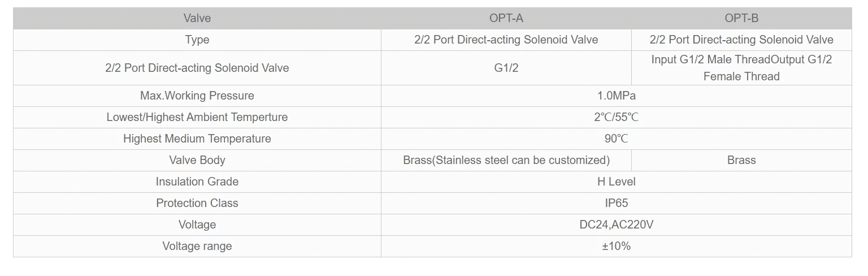Click the Valve header cell
The width and height of the screenshot is (868, 276).
click(197, 18)
